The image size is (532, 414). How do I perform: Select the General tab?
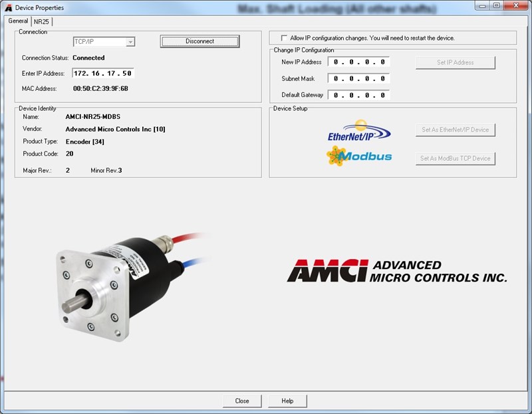pos(18,21)
